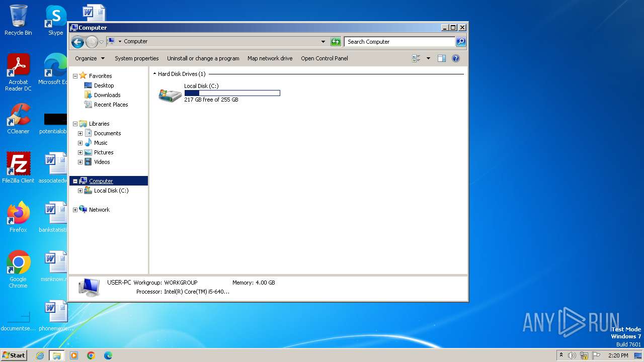Viewport: 644px width, 362px height.
Task: Open the view options dropdown arrow
Action: click(428, 58)
